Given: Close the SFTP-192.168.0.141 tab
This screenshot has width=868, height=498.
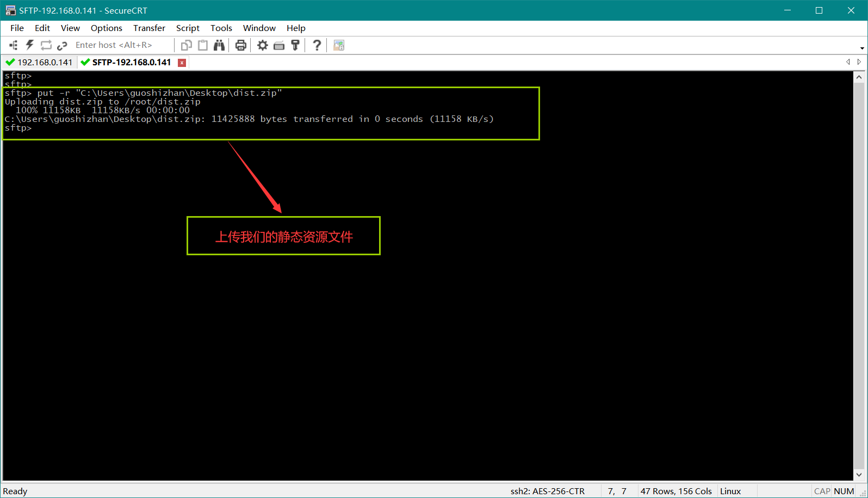Looking at the screenshot, I should (182, 63).
